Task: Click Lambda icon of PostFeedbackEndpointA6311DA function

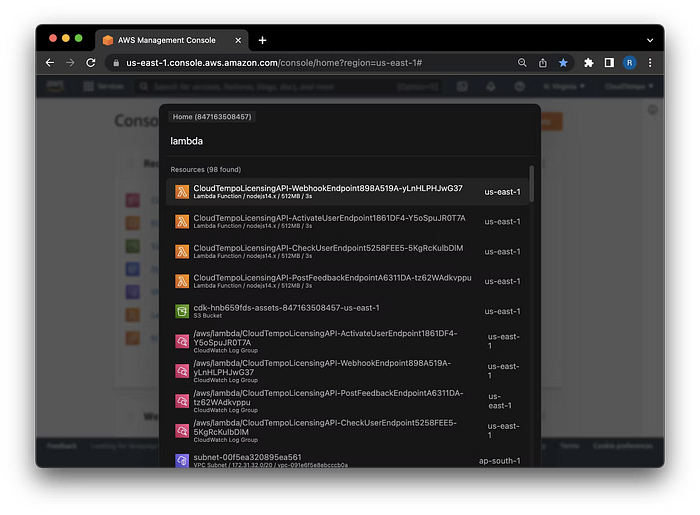Action: (182, 282)
